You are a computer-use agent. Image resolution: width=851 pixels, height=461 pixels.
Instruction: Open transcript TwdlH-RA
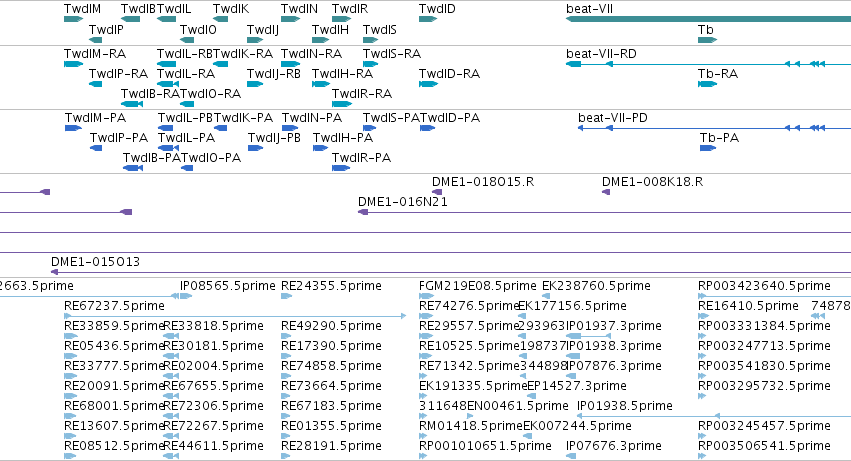click(342, 74)
